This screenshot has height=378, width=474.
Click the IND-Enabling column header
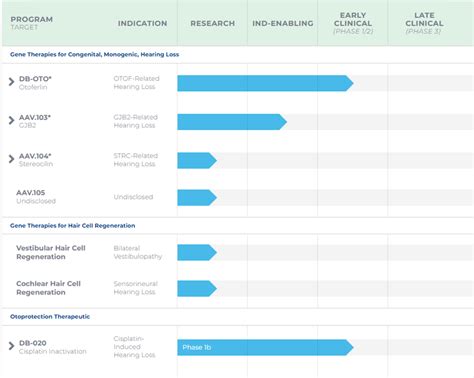pyautogui.click(x=283, y=23)
